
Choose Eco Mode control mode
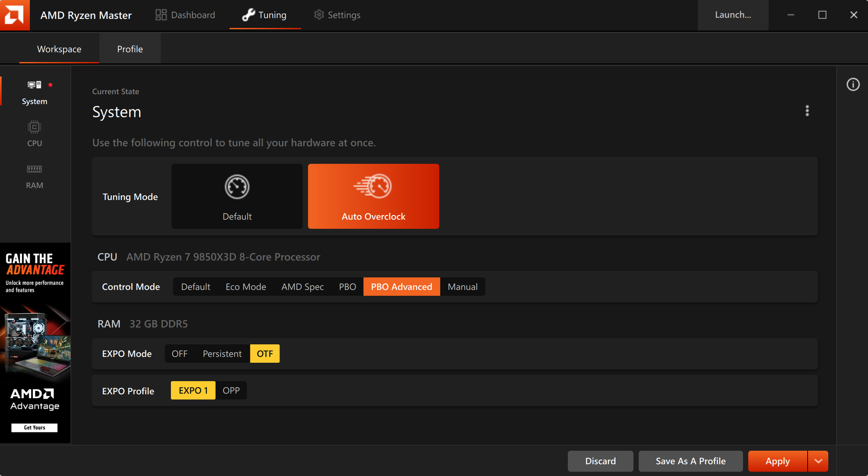pyautogui.click(x=246, y=287)
